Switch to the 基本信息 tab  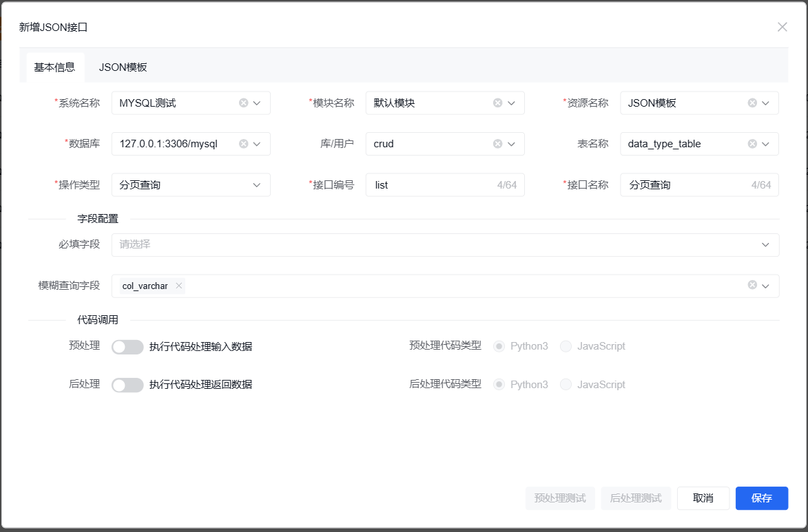point(54,67)
